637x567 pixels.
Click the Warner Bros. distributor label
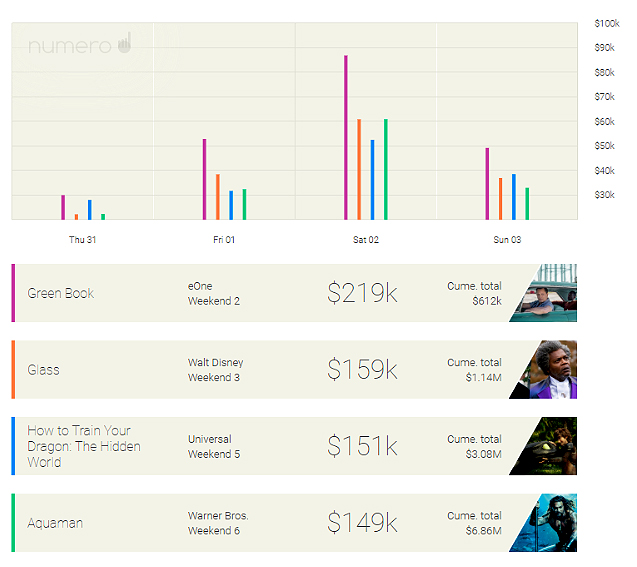point(218,515)
